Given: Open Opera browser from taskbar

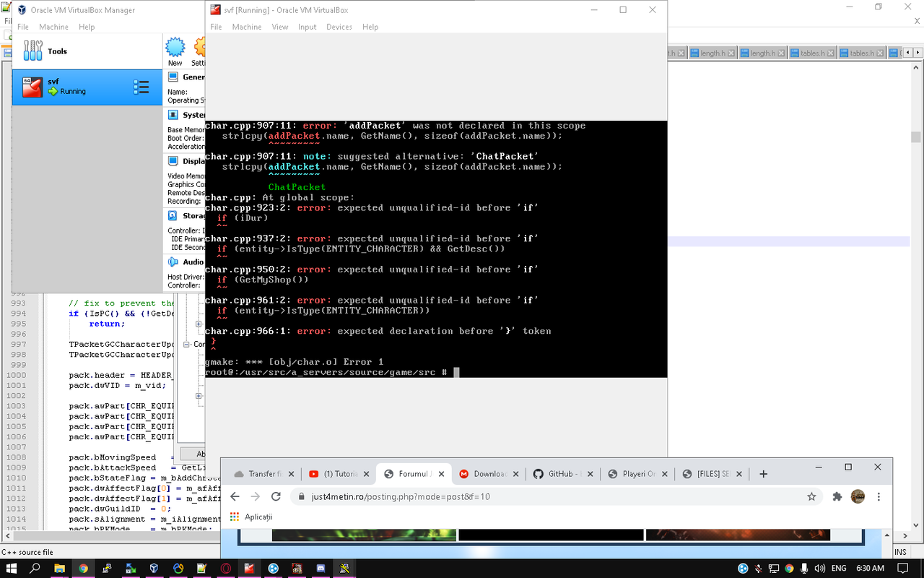Looking at the screenshot, I should [x=226, y=569].
